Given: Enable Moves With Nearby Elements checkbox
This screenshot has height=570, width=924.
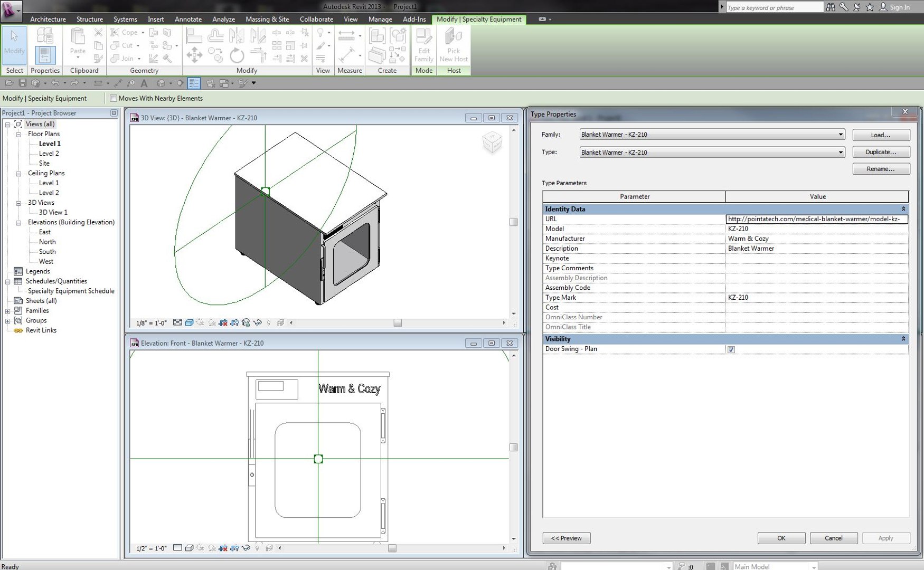Looking at the screenshot, I should (113, 98).
